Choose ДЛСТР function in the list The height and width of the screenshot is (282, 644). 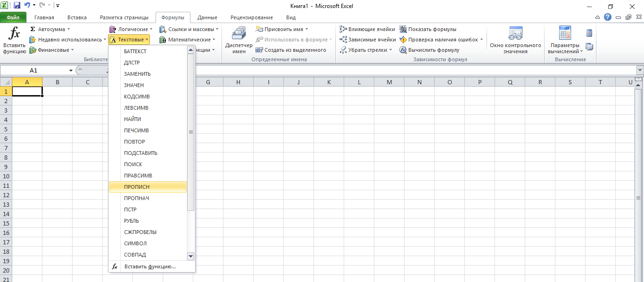(x=148, y=63)
